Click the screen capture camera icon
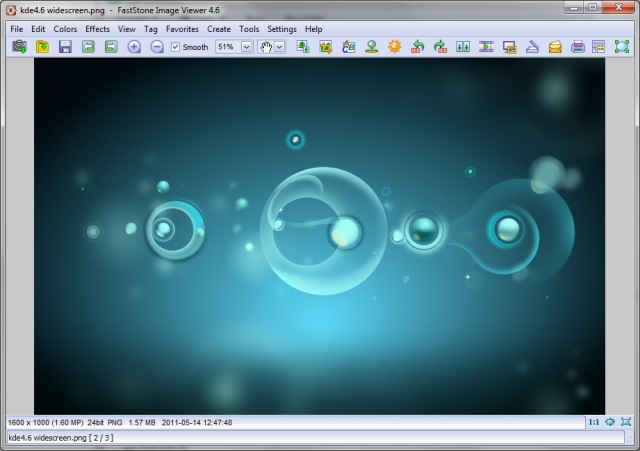This screenshot has width=640, height=451. tap(19, 47)
